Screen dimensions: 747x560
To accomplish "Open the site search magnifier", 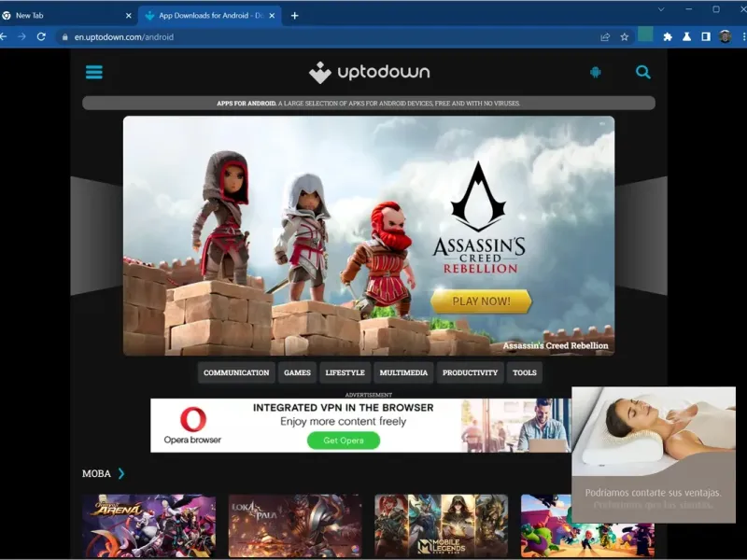I will tap(643, 73).
